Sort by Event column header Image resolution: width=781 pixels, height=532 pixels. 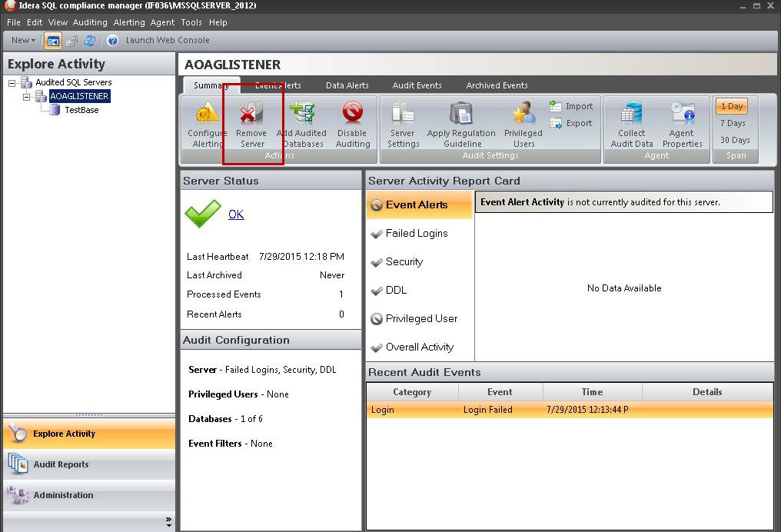500,392
